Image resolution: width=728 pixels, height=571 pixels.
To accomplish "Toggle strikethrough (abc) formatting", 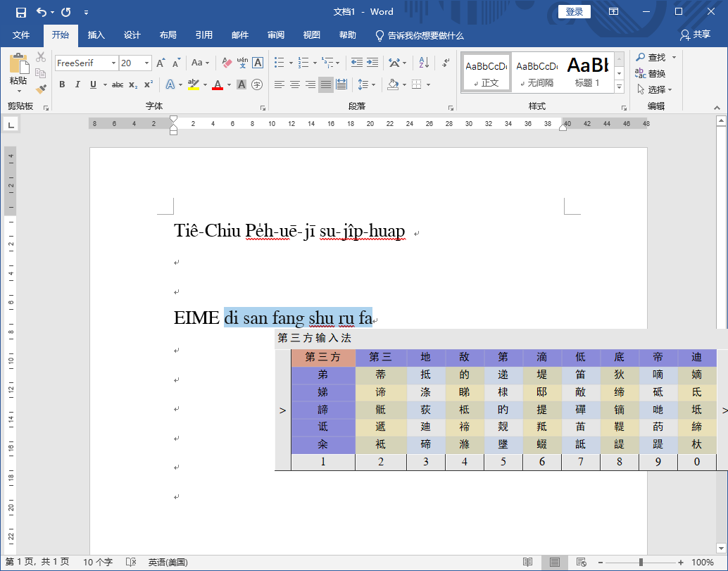I will (x=118, y=84).
